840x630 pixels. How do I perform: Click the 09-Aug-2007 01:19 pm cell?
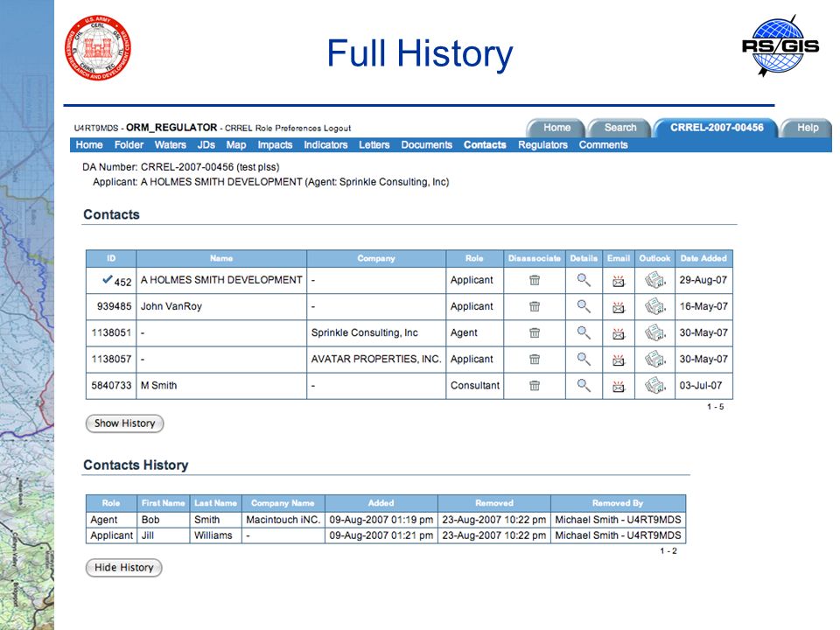click(x=381, y=520)
